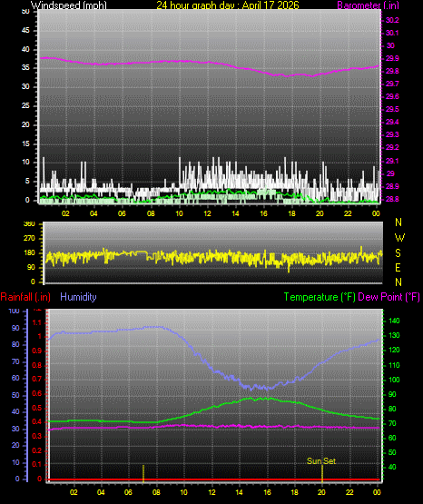The image size is (423, 504).
Task: Select the 25 mph windspeed axis label
Action: point(25,105)
